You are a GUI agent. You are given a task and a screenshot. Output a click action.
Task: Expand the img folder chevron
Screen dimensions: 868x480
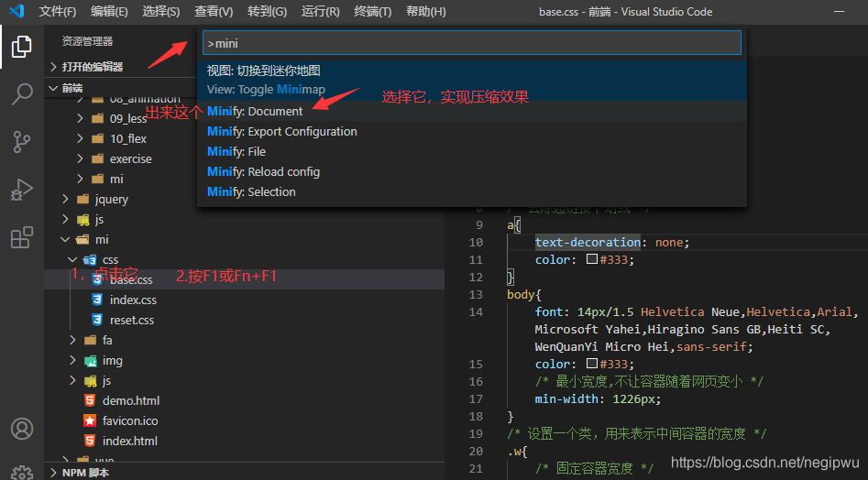coord(72,360)
